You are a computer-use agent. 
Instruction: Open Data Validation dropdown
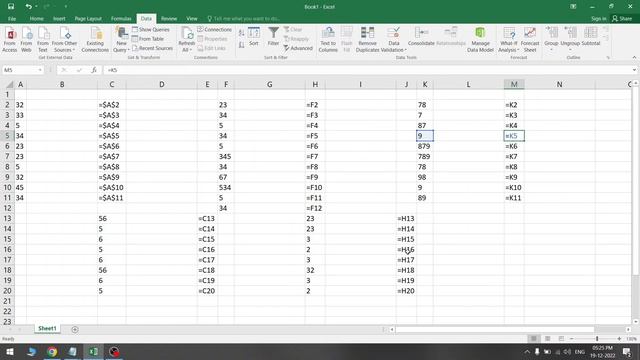click(393, 40)
